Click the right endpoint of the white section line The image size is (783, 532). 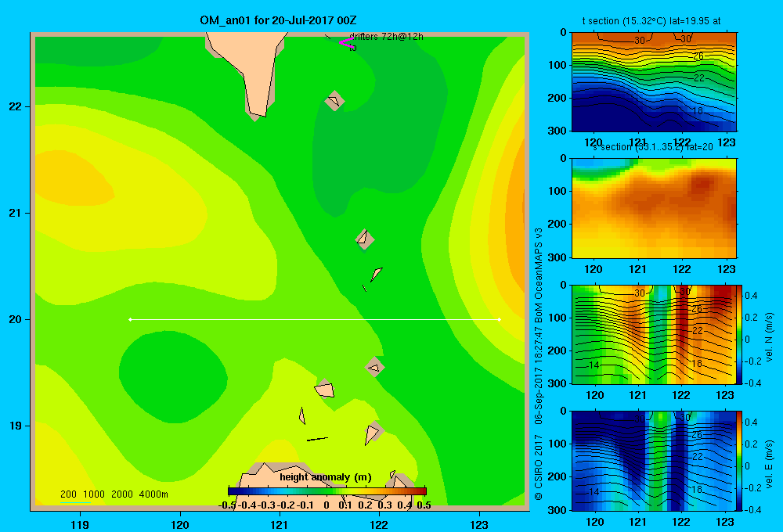[500, 319]
